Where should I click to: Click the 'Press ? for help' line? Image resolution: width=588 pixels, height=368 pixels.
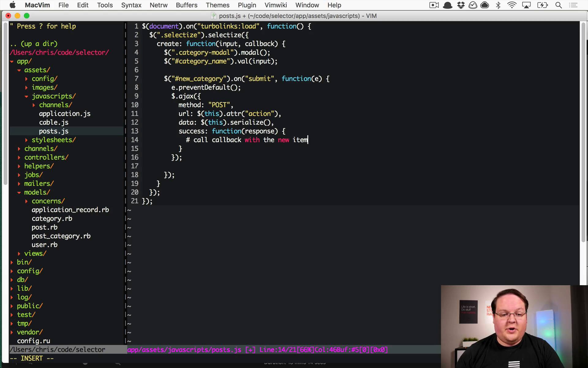click(43, 26)
